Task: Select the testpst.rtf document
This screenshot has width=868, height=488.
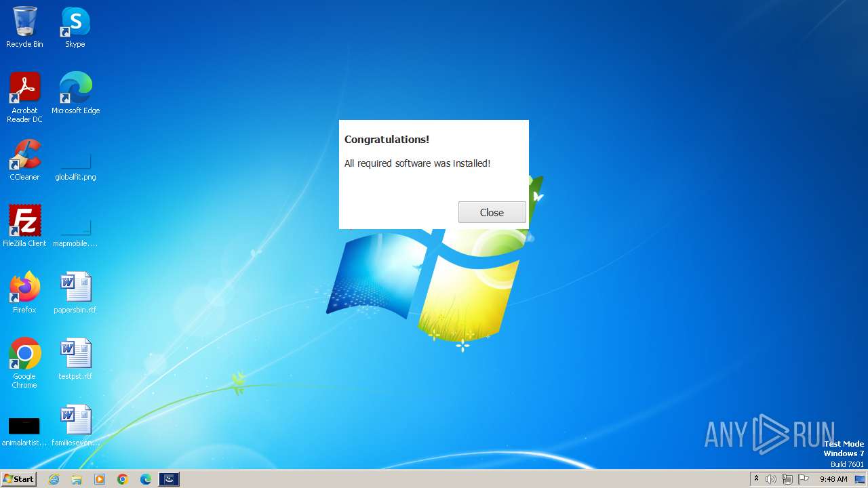Action: (75, 359)
